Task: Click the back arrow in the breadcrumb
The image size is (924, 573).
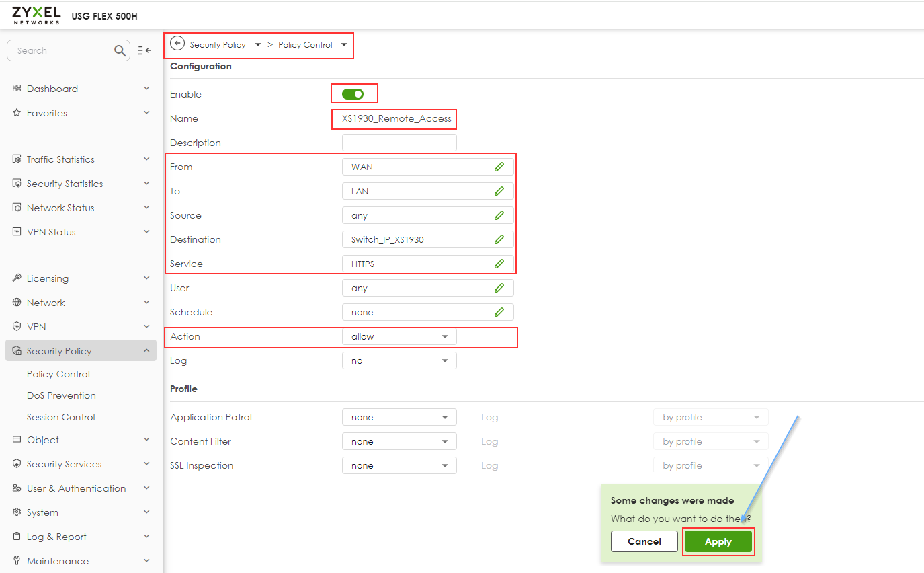Action: coord(177,44)
